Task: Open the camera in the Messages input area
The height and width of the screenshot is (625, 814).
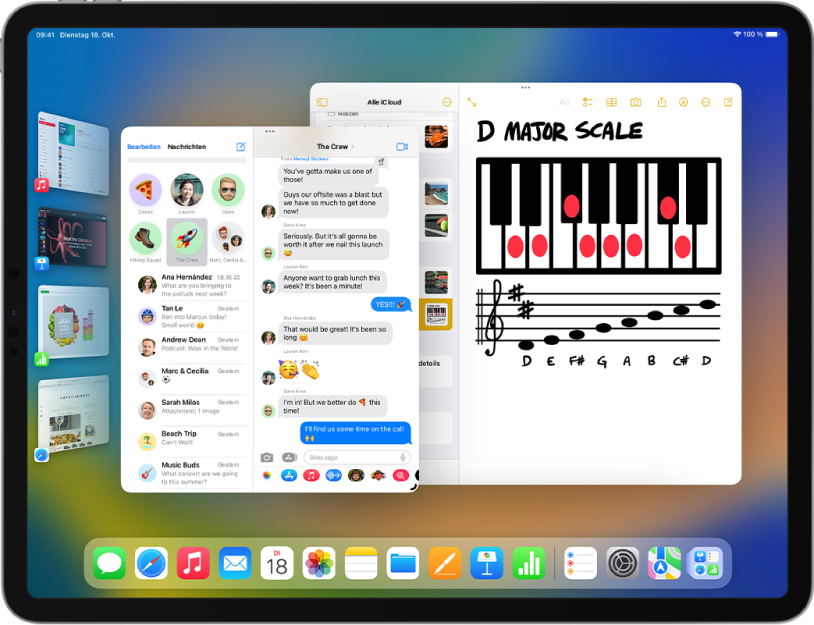Action: 266,457
